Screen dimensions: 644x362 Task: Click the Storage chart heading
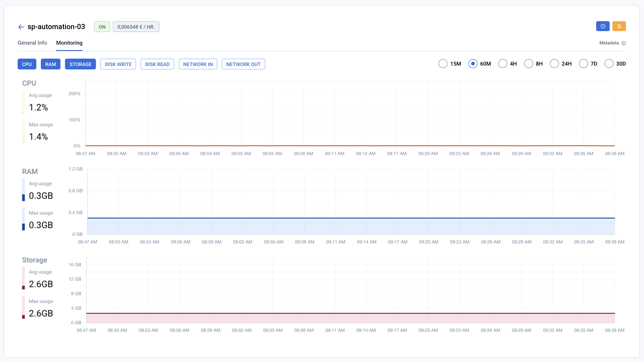coord(35,260)
